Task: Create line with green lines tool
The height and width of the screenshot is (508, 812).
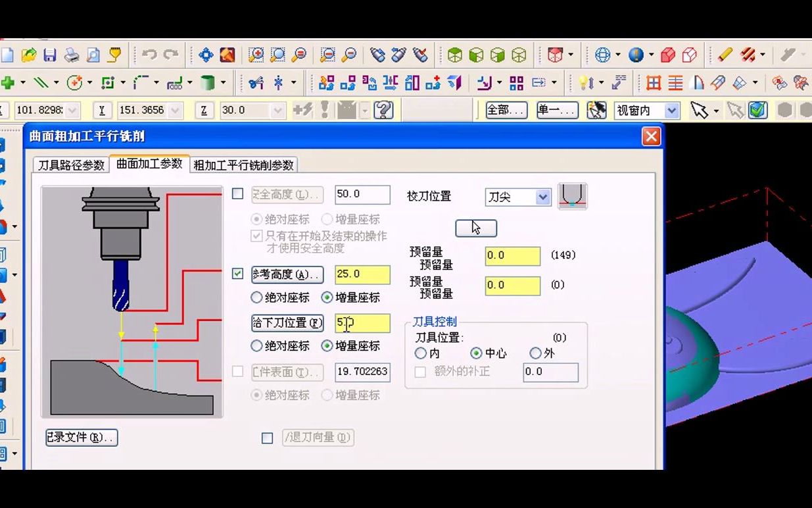Action: [41, 83]
